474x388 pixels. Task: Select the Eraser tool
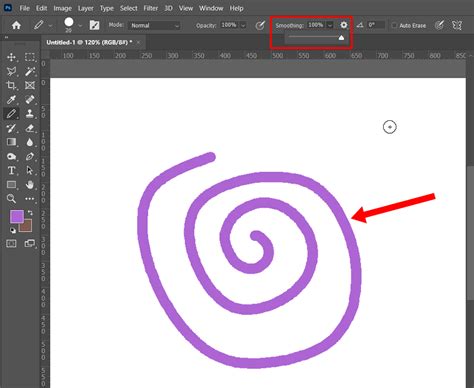pyautogui.click(x=30, y=128)
